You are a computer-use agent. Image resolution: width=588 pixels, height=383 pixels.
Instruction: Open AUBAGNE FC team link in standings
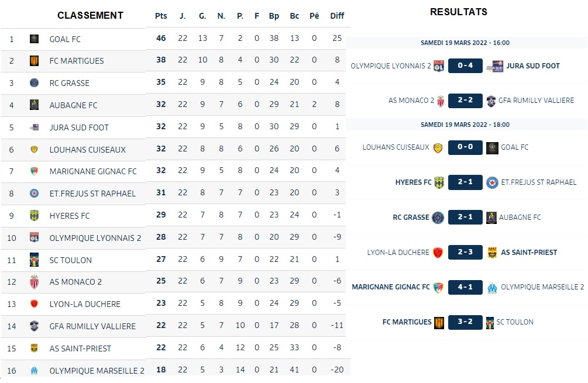[73, 105]
